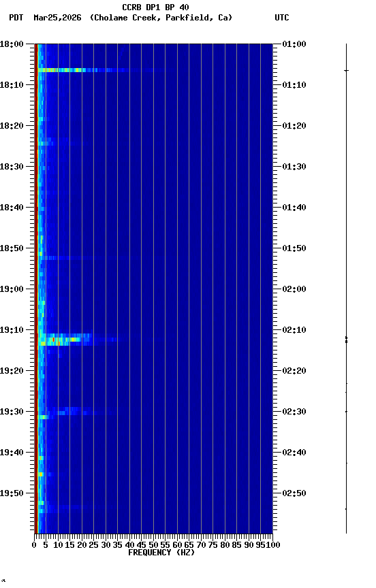Click the 18:40 PDT time label
Screen dimensions: 376x588
click(12, 208)
